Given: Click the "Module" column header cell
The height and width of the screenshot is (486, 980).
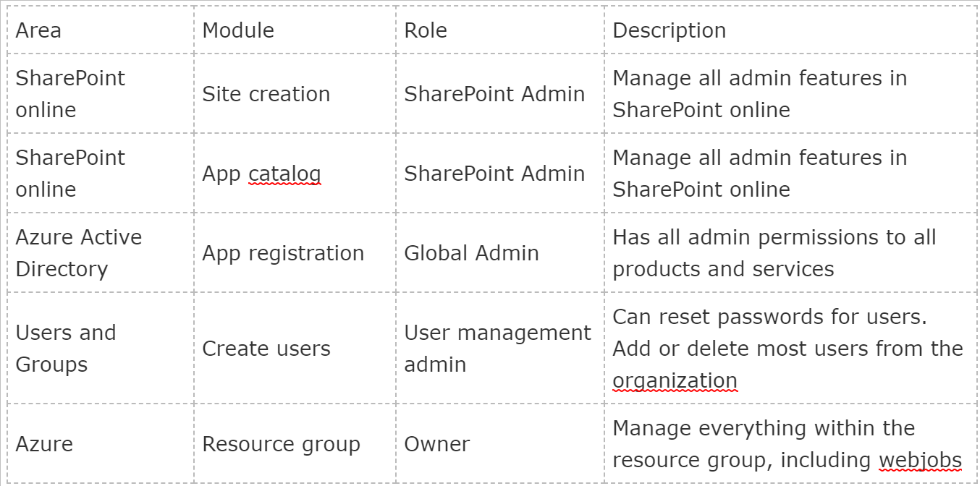Looking at the screenshot, I should pyautogui.click(x=295, y=30).
